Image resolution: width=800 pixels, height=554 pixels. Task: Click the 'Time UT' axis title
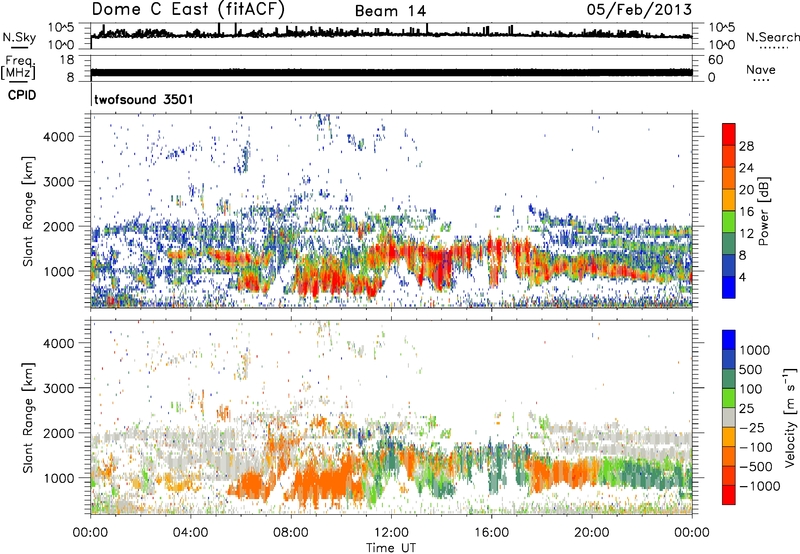click(x=391, y=548)
